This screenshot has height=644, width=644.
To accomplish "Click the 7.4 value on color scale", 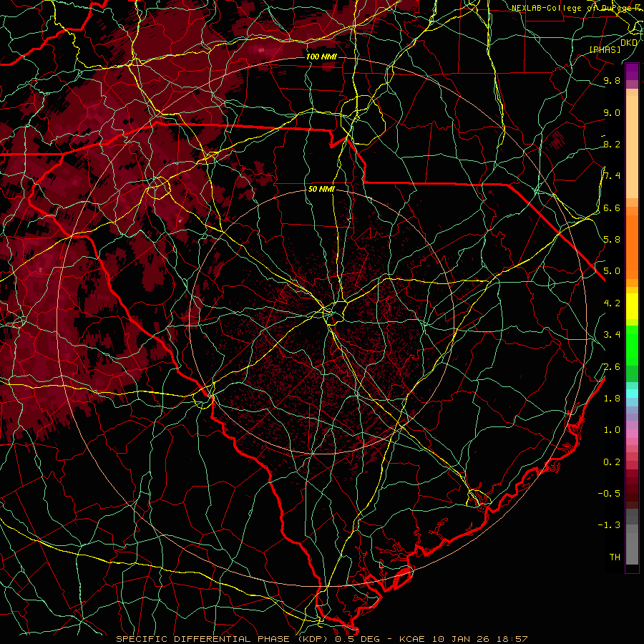I will click(x=612, y=176).
